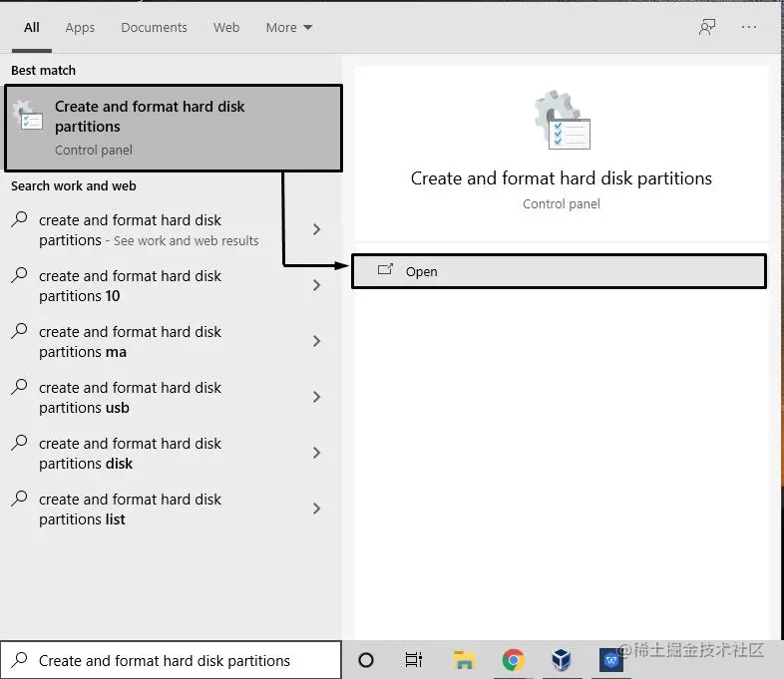Expand chevron for 'partitions list' suggestion
The image size is (784, 679).
coord(316,509)
